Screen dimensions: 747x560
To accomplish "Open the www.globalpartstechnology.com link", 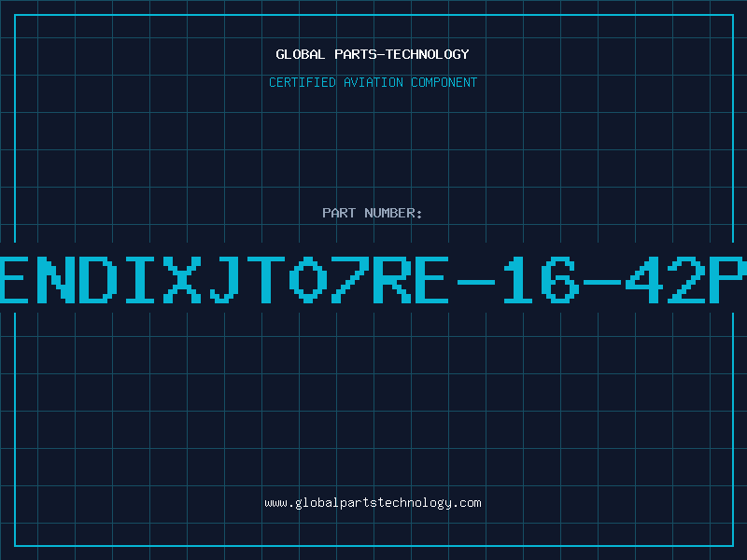I will [x=373, y=503].
